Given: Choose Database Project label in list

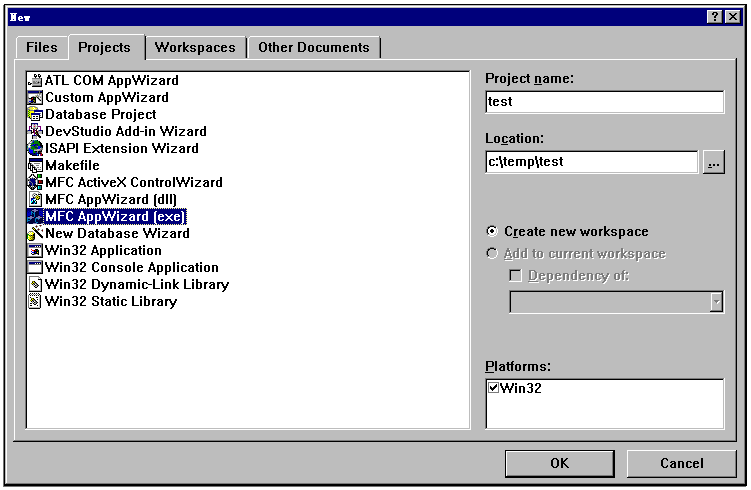Looking at the screenshot, I should tap(101, 114).
